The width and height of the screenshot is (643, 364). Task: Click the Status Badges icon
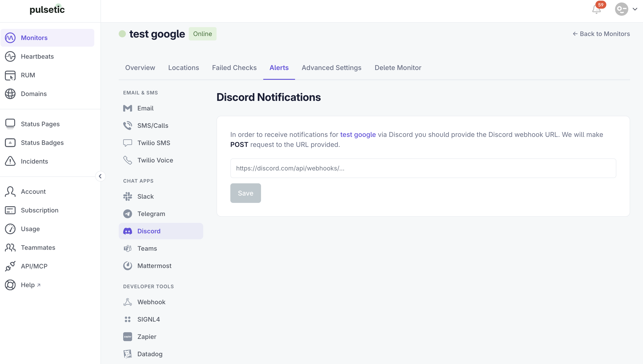[10, 143]
